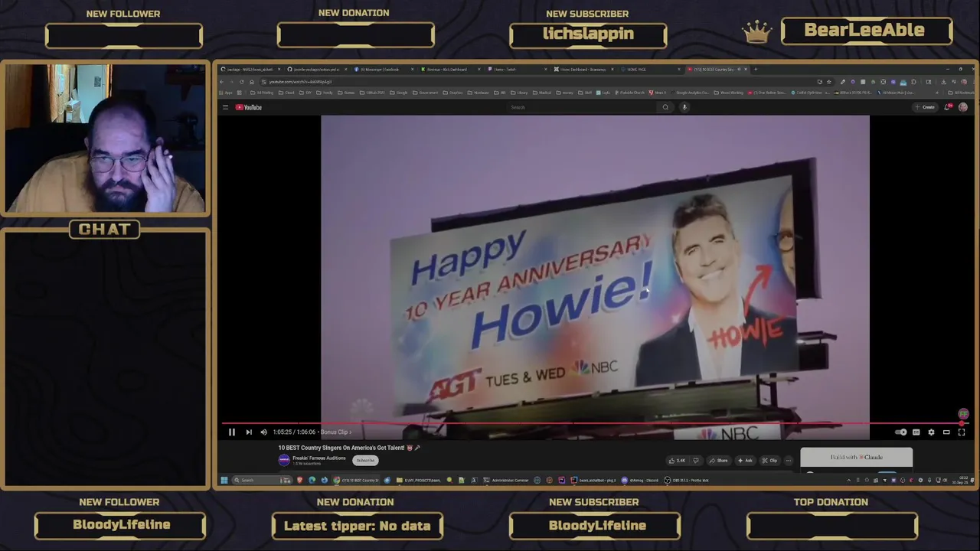This screenshot has height=551, width=980.
Task: Switch to theater mode
Action: tap(946, 432)
